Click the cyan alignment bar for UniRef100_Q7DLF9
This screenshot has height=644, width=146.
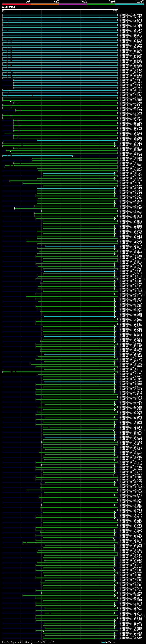point(38,156)
